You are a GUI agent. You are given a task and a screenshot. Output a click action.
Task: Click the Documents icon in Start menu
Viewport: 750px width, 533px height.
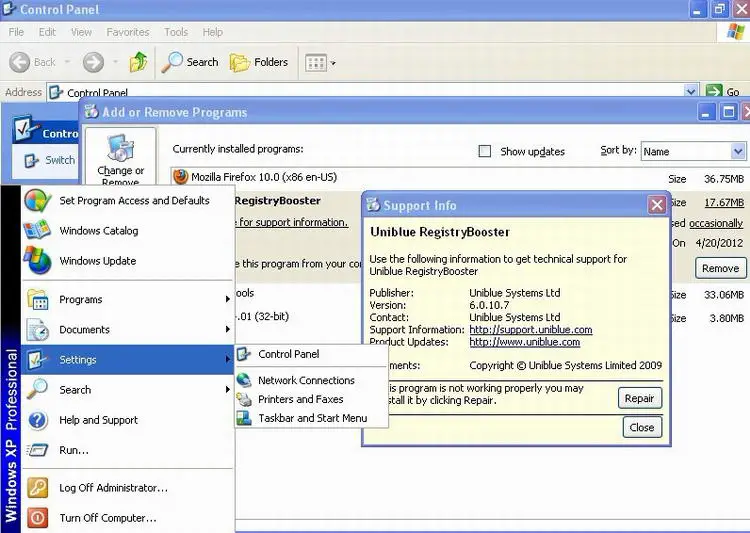pyautogui.click(x=37, y=330)
